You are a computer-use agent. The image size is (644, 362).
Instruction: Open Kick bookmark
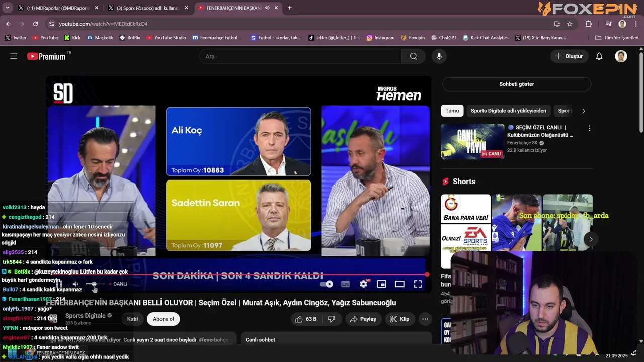pyautogui.click(x=72, y=38)
